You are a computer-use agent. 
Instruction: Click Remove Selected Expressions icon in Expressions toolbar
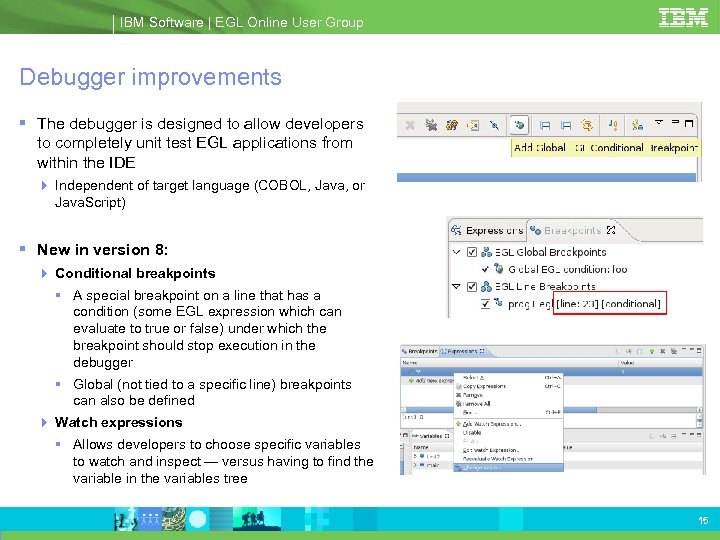663,351
